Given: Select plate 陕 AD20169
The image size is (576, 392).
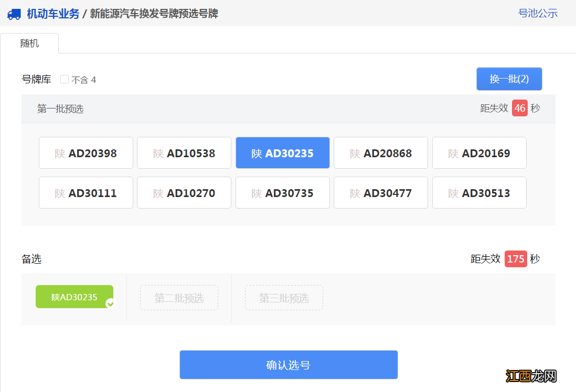Looking at the screenshot, I should [x=479, y=153].
